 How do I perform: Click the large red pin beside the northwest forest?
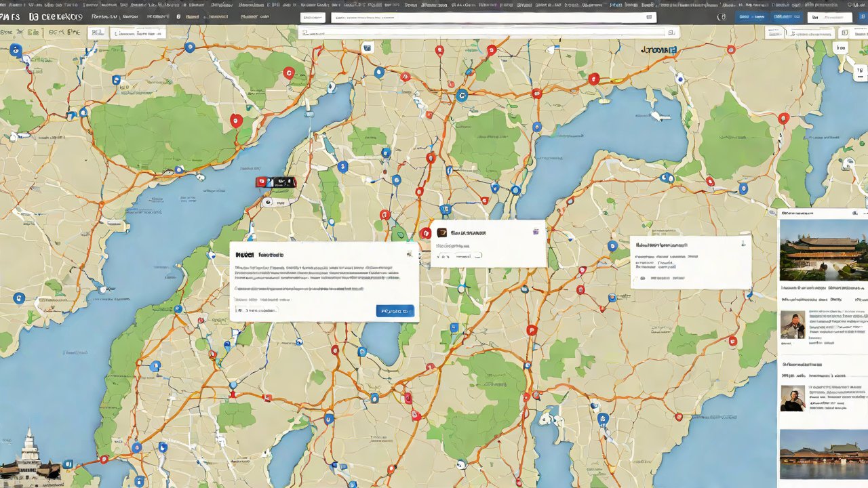(x=236, y=121)
